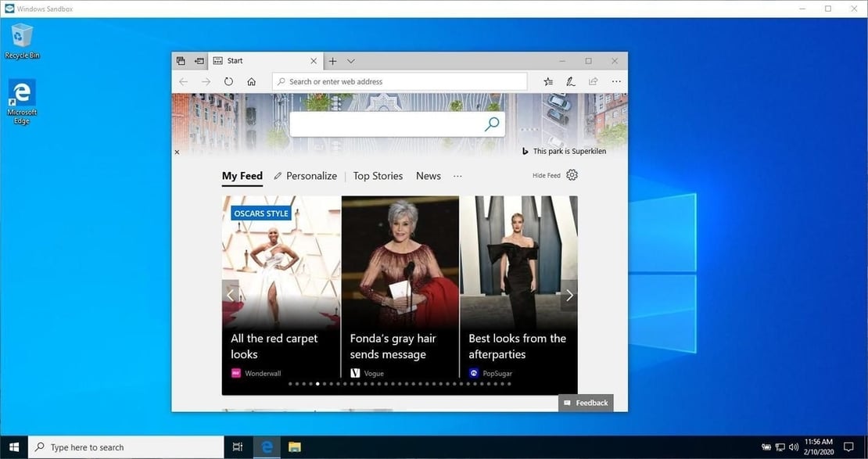Select the News feed tab
868x459 pixels.
coord(429,176)
